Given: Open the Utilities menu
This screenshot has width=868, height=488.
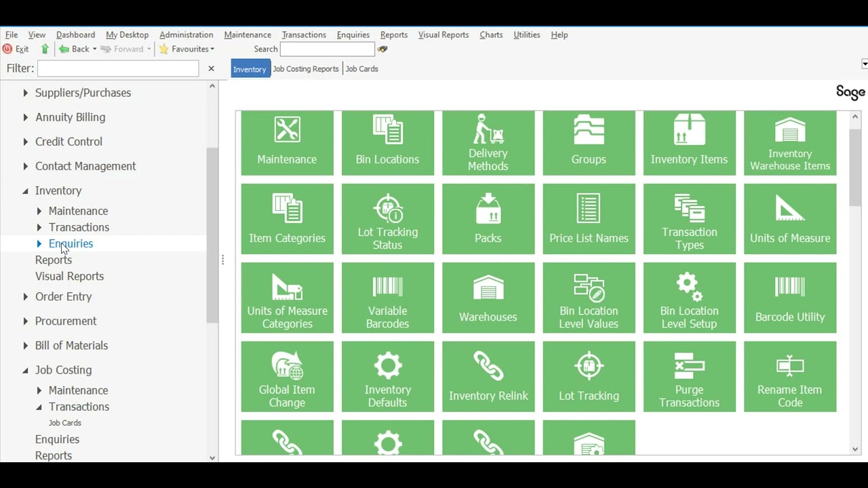Looking at the screenshot, I should 527,35.
